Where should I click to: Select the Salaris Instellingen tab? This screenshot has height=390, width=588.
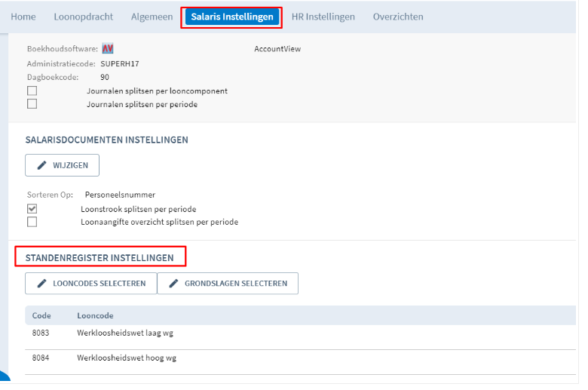tap(231, 17)
